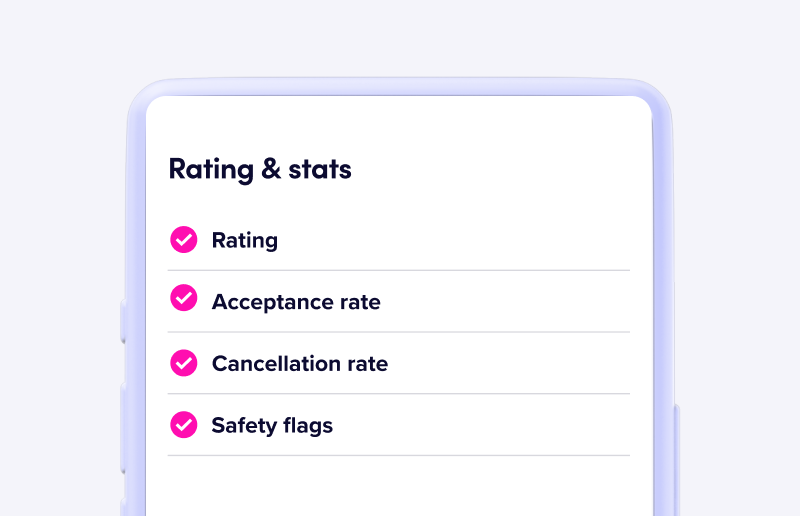Click the ampersand in the heading
This screenshot has height=516, width=800.
point(271,169)
